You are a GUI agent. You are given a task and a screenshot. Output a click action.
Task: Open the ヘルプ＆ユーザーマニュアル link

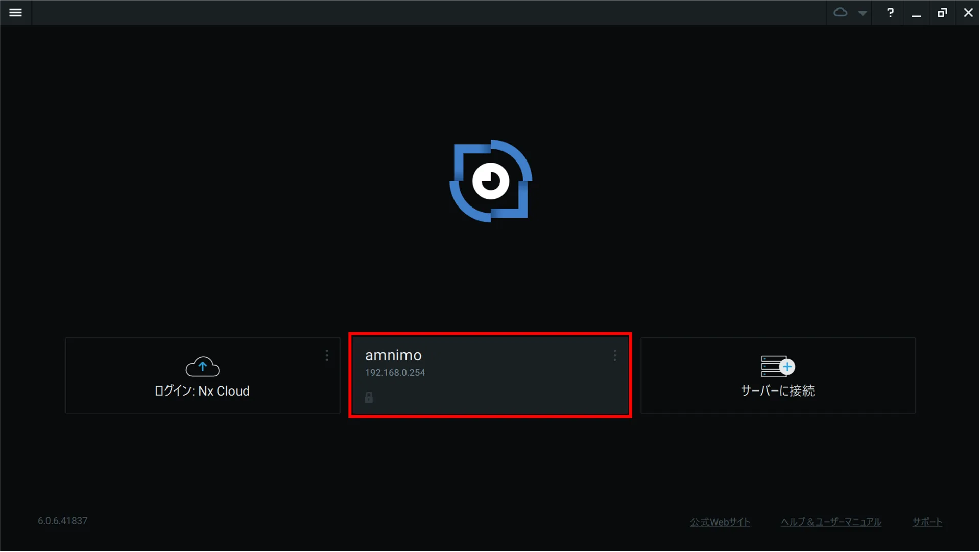click(x=831, y=522)
